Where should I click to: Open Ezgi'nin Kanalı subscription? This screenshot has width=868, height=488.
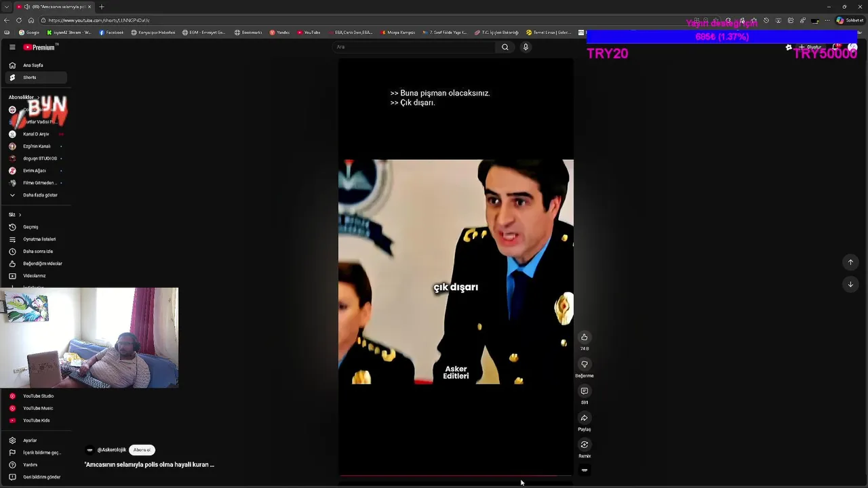click(x=35, y=146)
